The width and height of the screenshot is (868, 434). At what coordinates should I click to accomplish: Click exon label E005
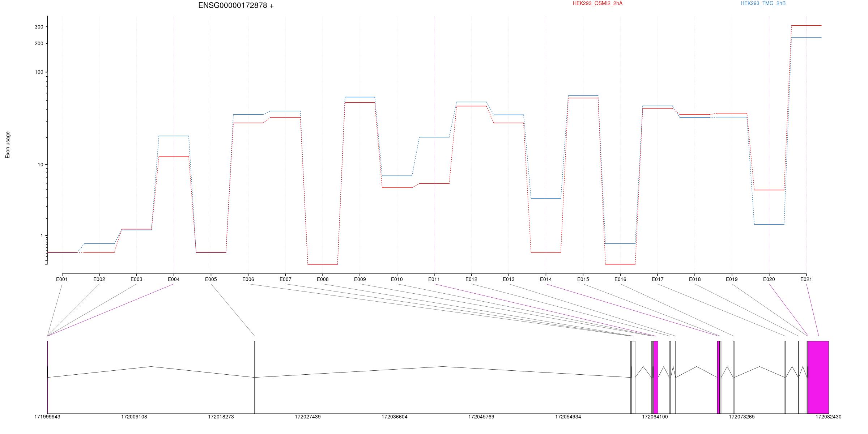pyautogui.click(x=211, y=279)
